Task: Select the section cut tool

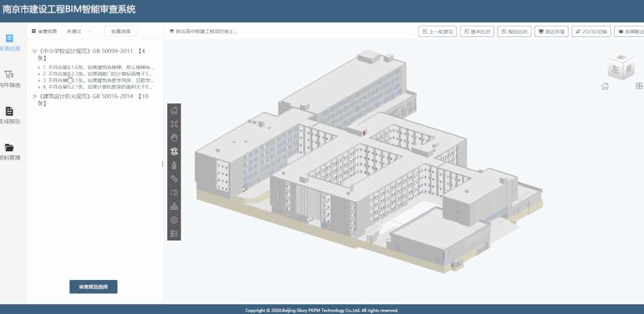Action: click(x=174, y=193)
